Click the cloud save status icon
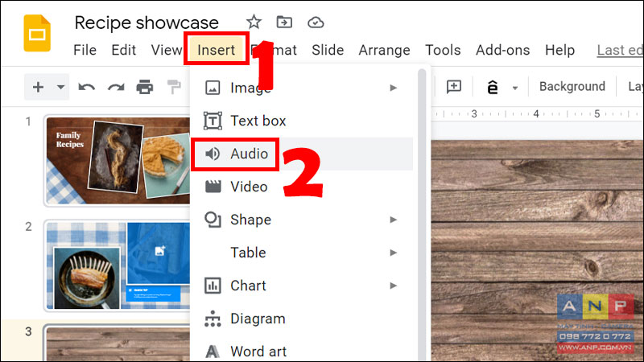Screen dimensions: 644x362 tap(316, 23)
